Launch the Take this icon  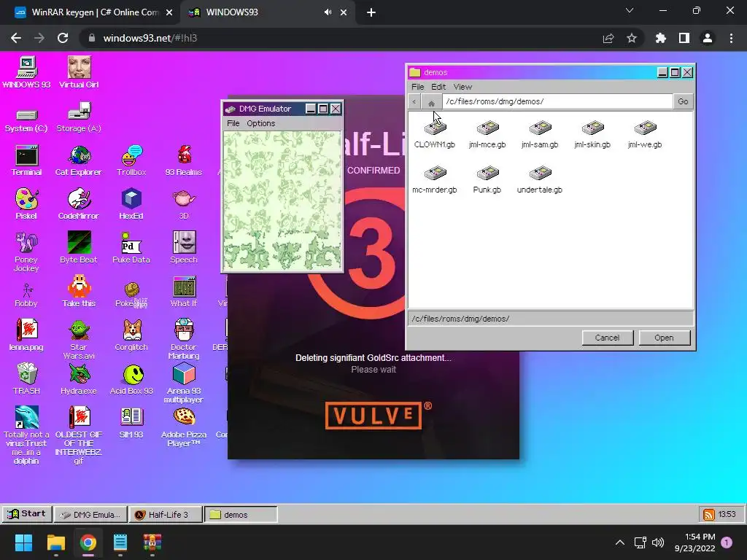(79, 292)
